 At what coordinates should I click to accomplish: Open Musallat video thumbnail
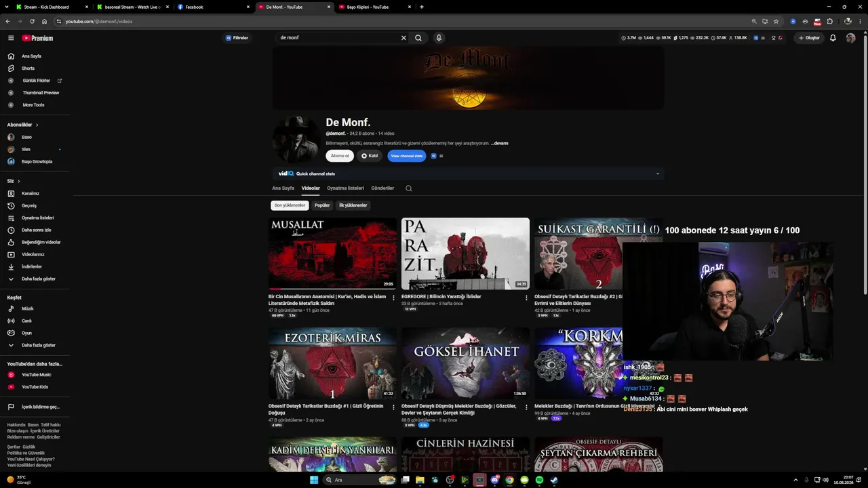[x=332, y=253]
